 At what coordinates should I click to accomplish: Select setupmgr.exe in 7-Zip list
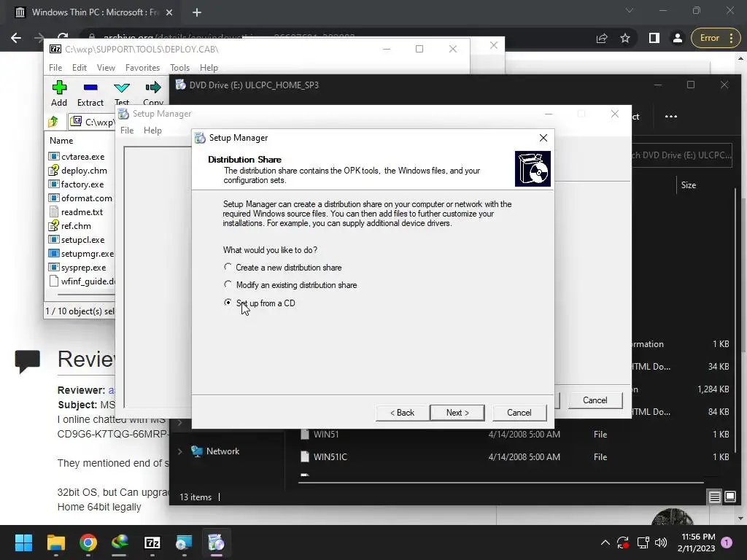82,253
